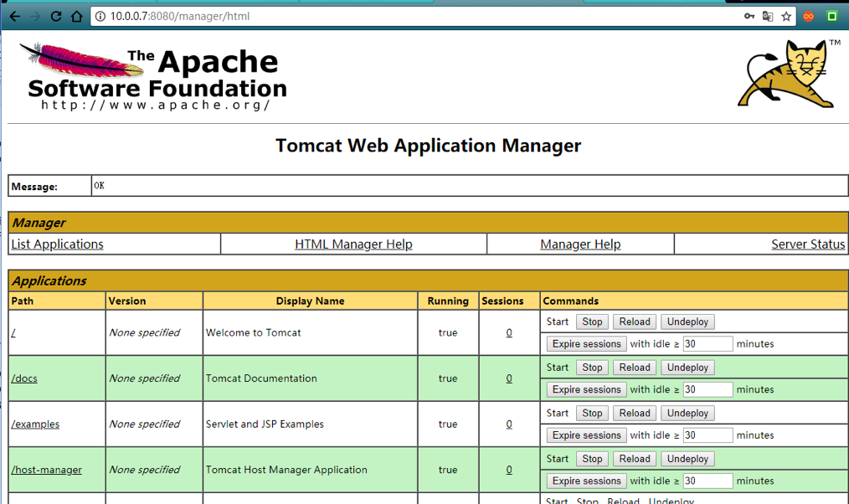Open HTML Manager Help
849x504 pixels.
tap(353, 244)
